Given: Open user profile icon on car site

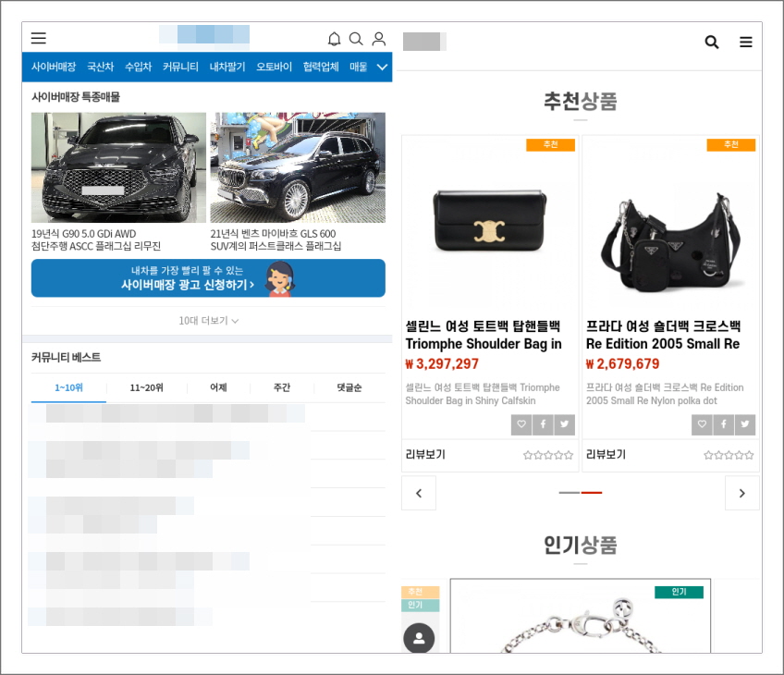Looking at the screenshot, I should pos(379,39).
